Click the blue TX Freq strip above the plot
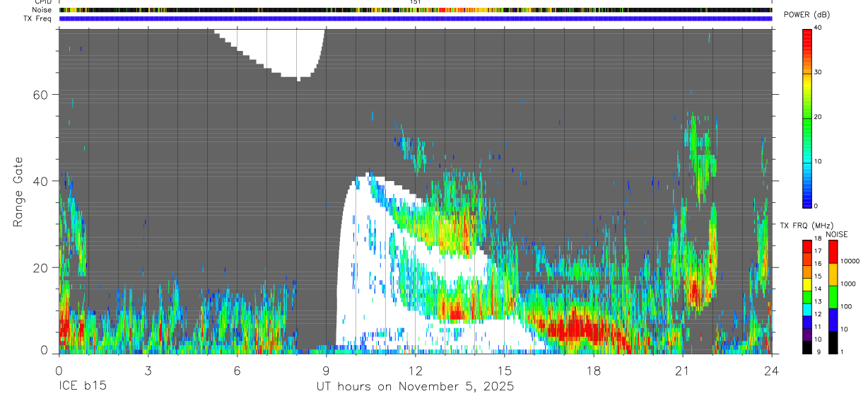The width and height of the screenshot is (868, 401). pos(415,18)
